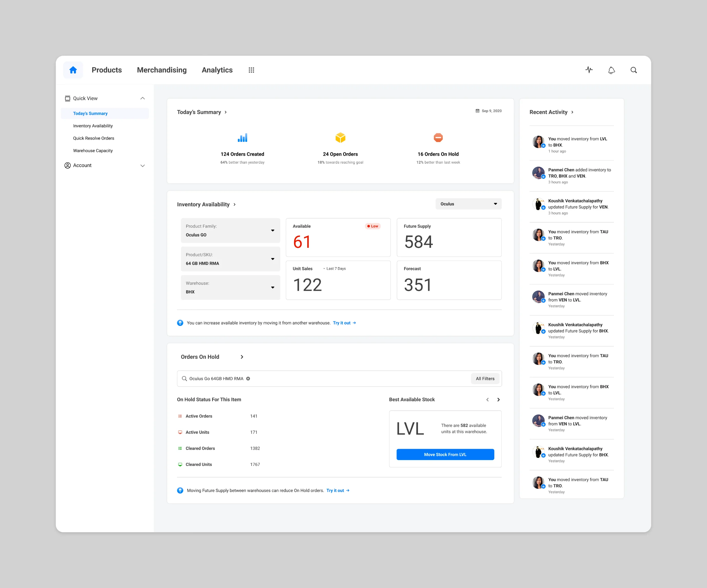
Task: Click the search magnifier icon in header
Action: click(x=634, y=70)
